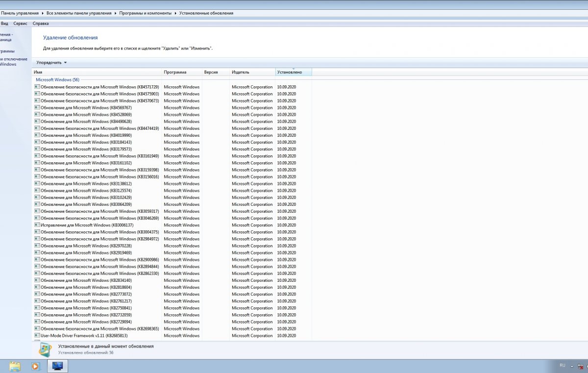Viewport: 588px width, 373px height.
Task: Select the update named KB2900986
Action: click(99, 259)
